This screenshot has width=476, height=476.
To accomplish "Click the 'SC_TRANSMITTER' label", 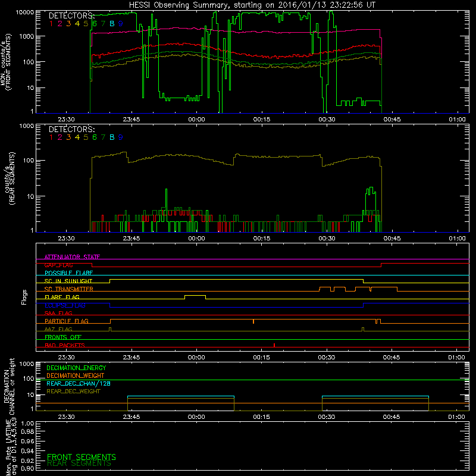I will [69, 289].
